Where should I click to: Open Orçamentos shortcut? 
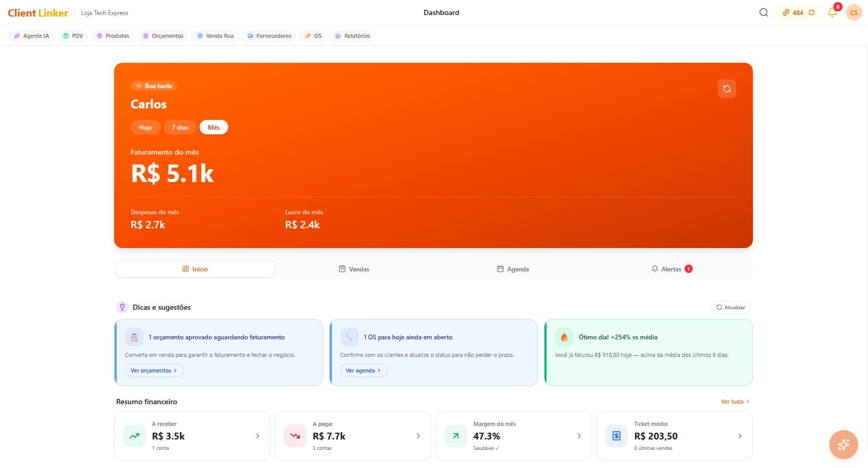[x=163, y=36]
